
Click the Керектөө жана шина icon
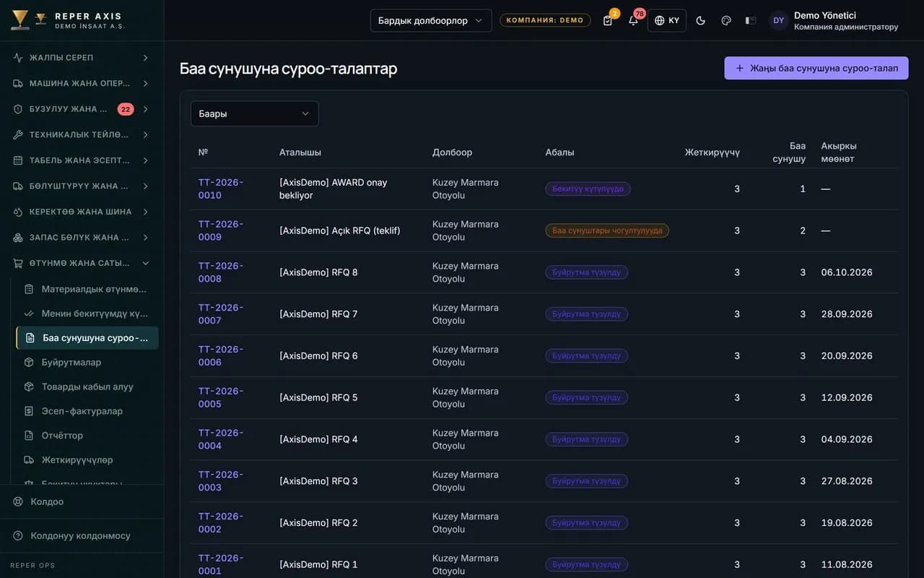click(x=18, y=212)
